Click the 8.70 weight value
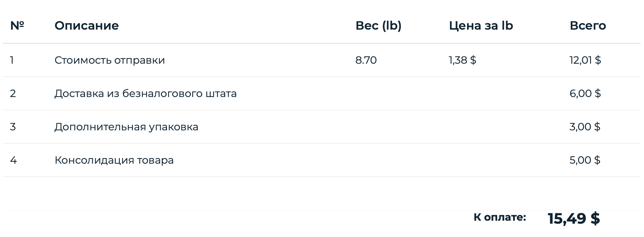The height and width of the screenshot is (237, 644). 366,60
